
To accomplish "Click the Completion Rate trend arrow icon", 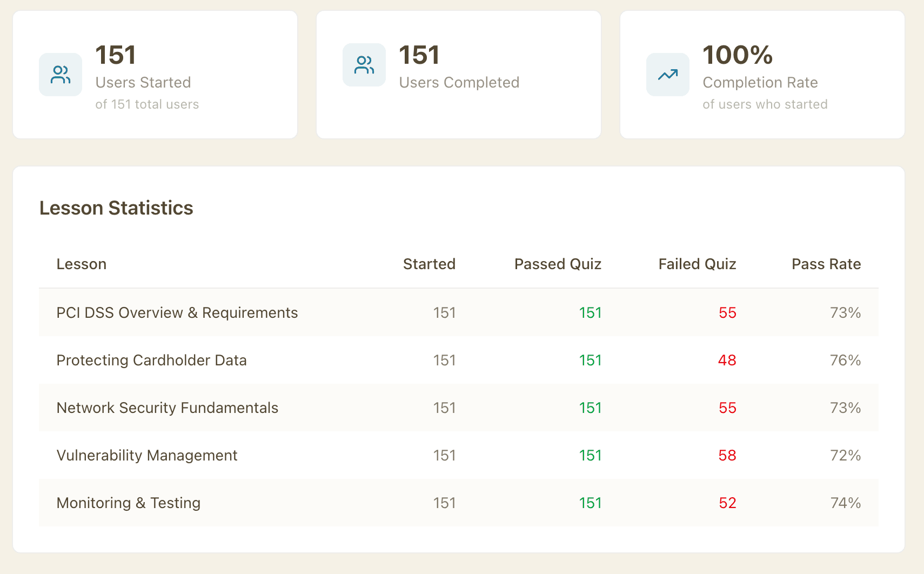I will 668,75.
